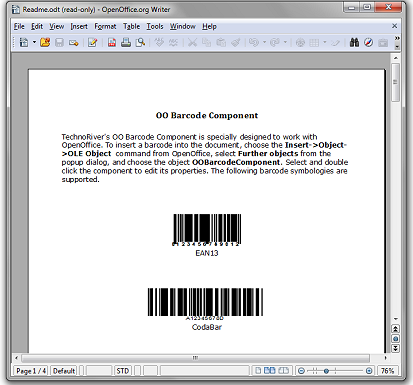The height and width of the screenshot is (385, 413).
Task: Click the vertical scrollbar down arrow
Action: tap(395, 319)
